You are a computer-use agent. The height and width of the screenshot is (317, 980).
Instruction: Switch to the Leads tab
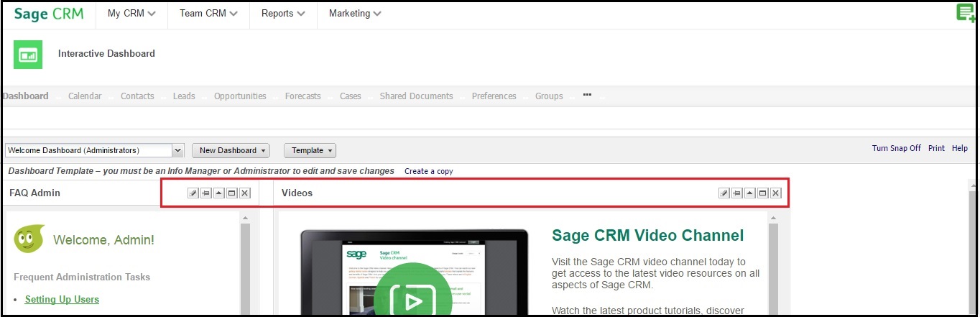184,96
